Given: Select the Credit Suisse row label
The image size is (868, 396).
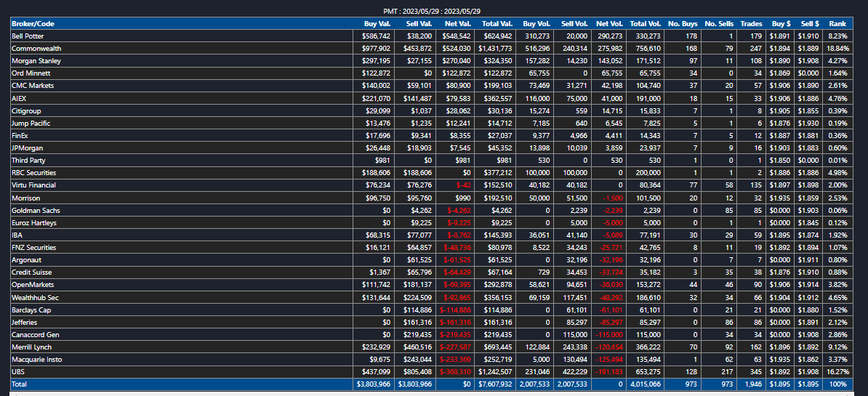Looking at the screenshot, I should pyautogui.click(x=31, y=272).
